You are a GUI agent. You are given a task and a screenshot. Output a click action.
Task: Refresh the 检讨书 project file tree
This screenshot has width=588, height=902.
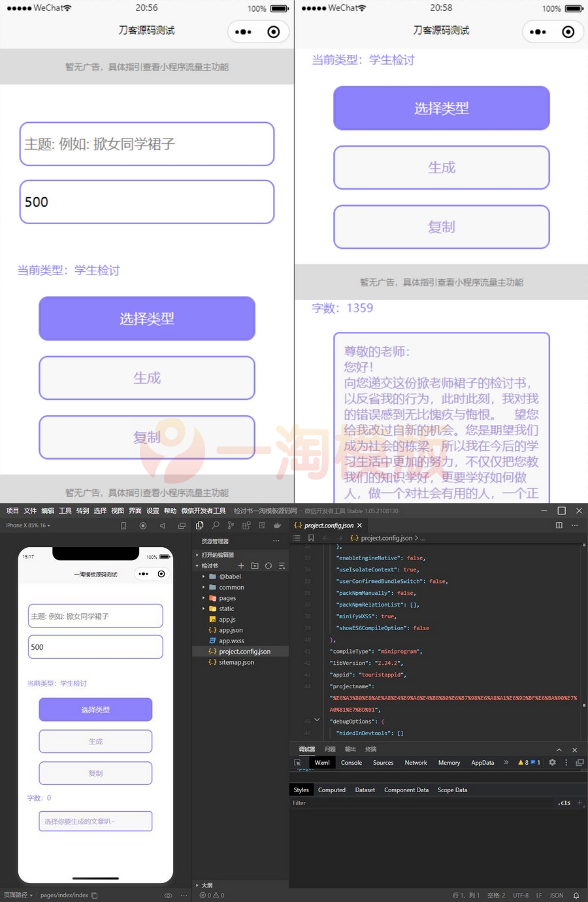point(269,566)
